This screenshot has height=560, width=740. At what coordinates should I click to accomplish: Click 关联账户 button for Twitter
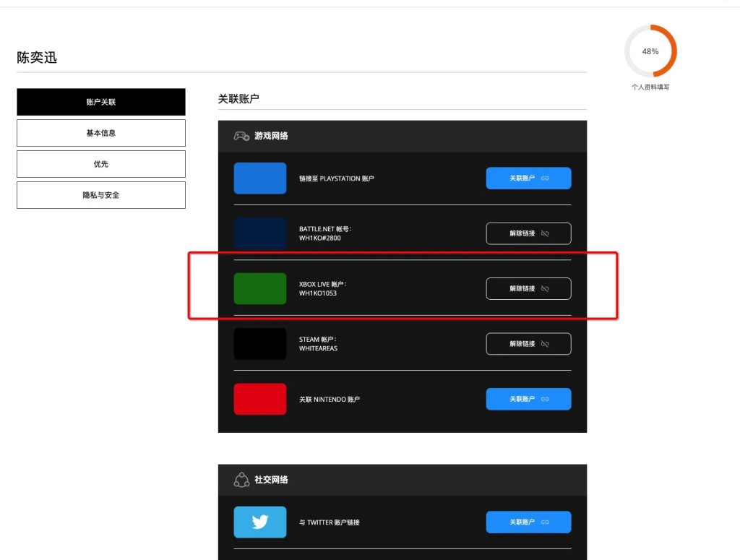[528, 522]
